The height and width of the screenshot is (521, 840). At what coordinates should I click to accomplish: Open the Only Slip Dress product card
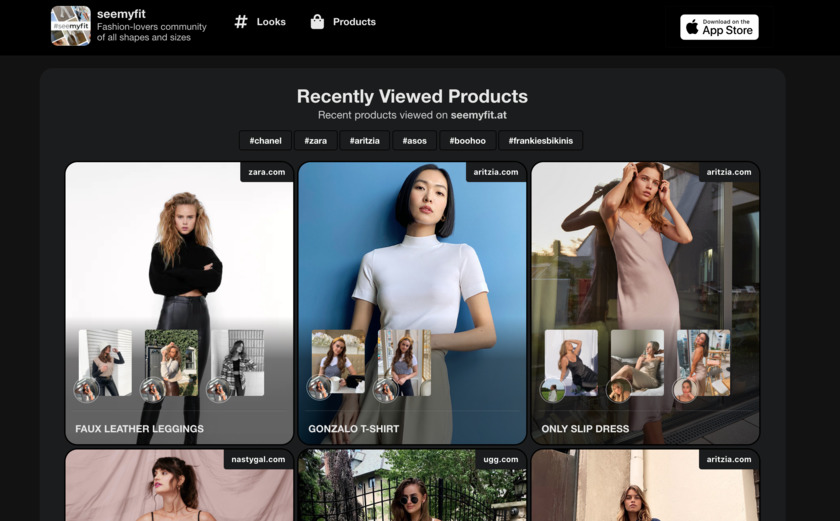[x=646, y=303]
